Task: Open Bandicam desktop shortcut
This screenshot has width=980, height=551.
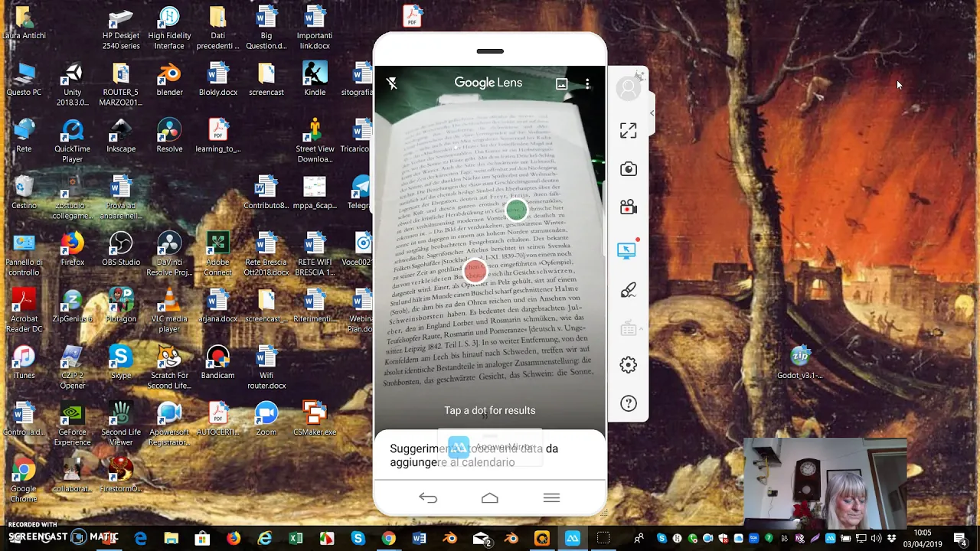Action: coord(217,363)
